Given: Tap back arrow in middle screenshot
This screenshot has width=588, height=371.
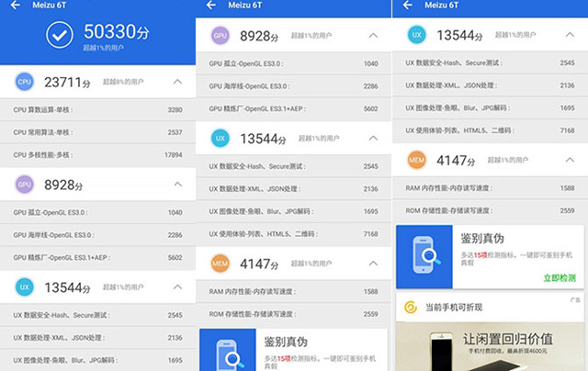Looking at the screenshot, I should point(211,6).
